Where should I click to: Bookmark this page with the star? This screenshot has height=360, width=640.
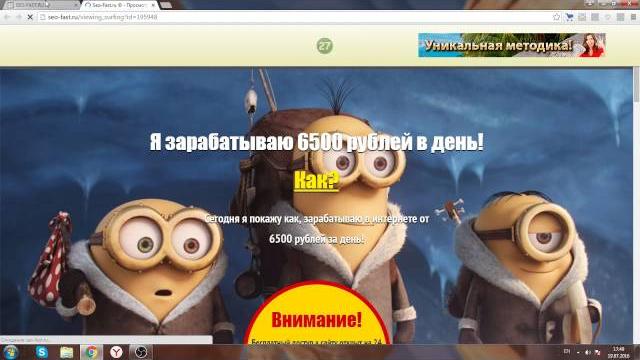tap(556, 17)
